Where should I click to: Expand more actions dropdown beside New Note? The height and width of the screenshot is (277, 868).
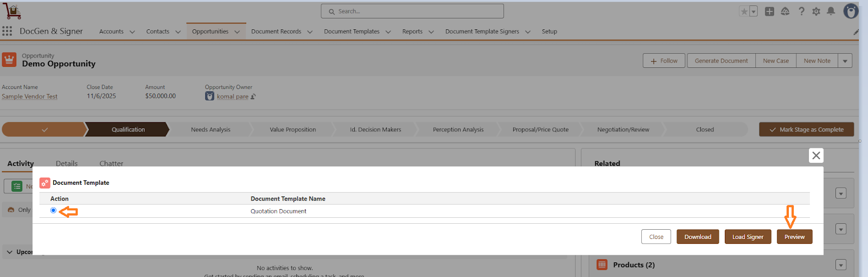[x=845, y=61]
